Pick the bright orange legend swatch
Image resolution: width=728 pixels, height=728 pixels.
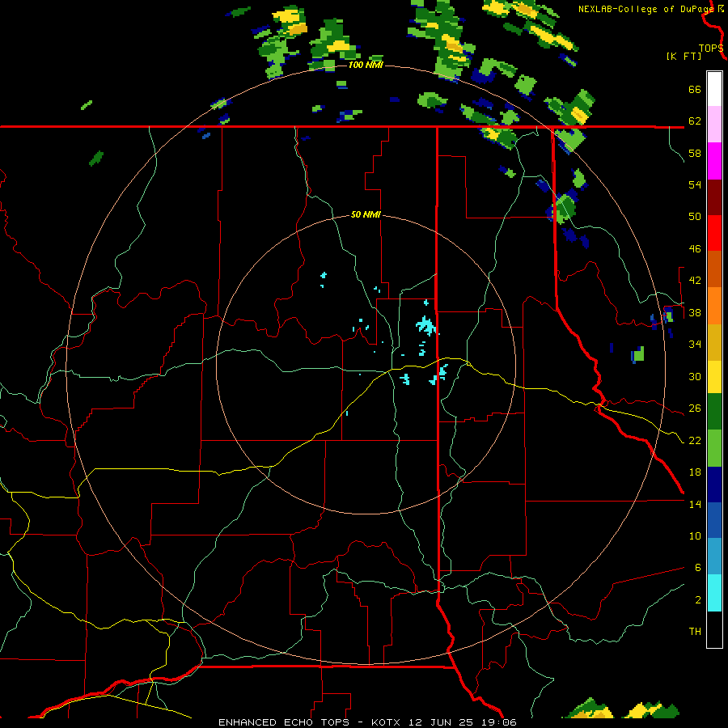[714, 306]
